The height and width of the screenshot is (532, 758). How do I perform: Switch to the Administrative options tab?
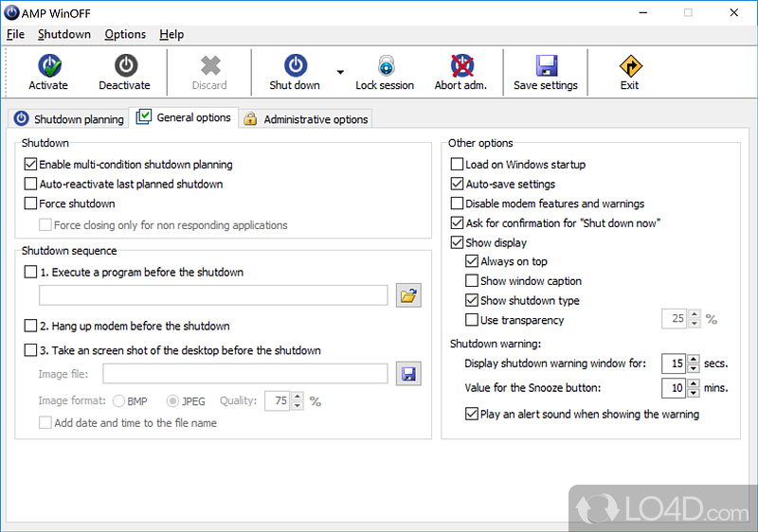(x=305, y=119)
